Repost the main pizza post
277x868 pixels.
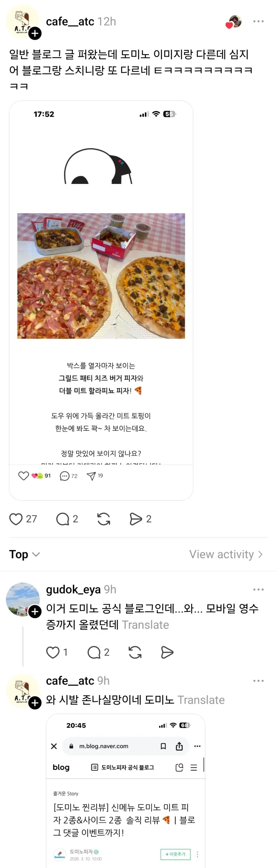[x=104, y=519]
